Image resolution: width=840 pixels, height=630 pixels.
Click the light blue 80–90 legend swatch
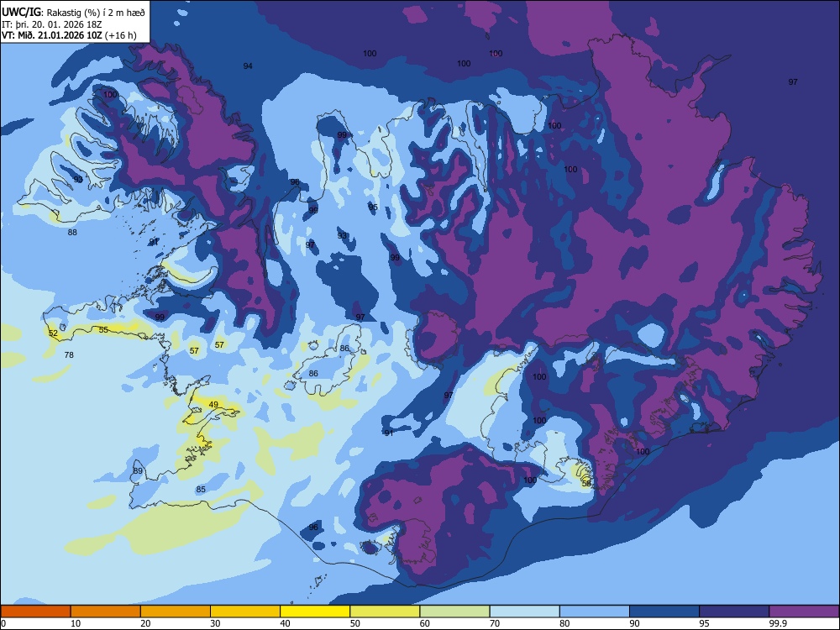(595, 612)
